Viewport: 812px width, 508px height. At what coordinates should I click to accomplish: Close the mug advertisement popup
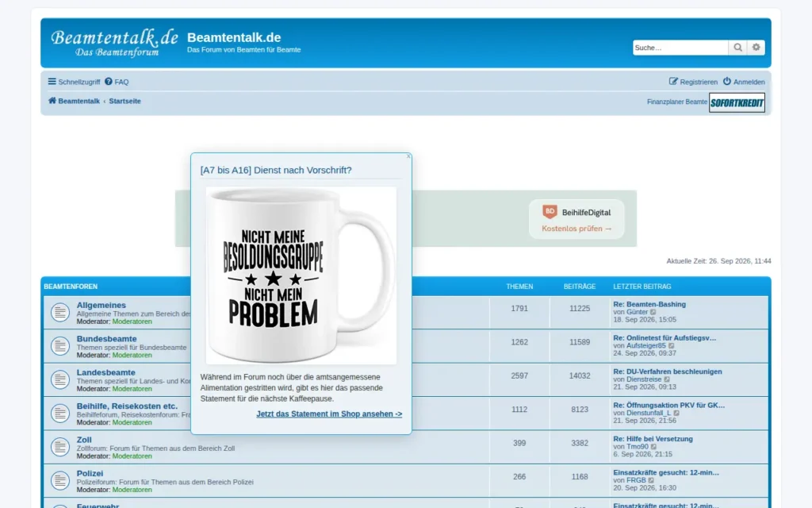(408, 156)
